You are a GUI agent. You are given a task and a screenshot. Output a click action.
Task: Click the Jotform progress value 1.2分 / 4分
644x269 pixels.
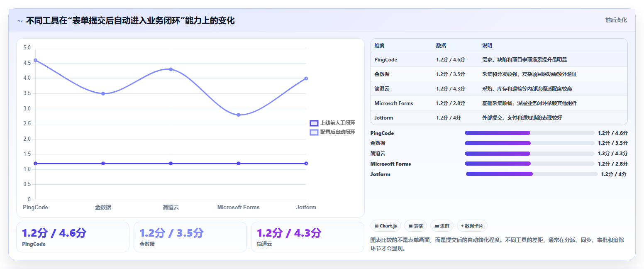[614, 174]
